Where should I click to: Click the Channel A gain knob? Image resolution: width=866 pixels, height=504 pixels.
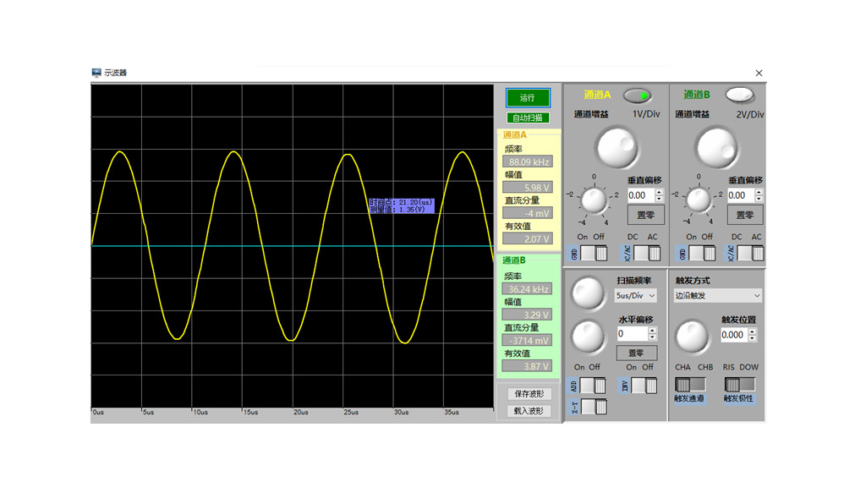coord(617,147)
